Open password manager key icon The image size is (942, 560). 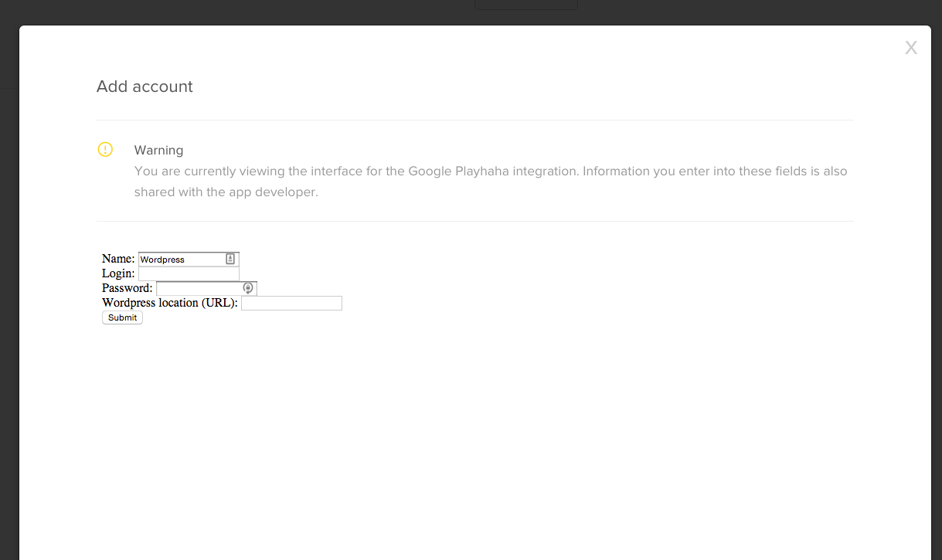[x=248, y=288]
